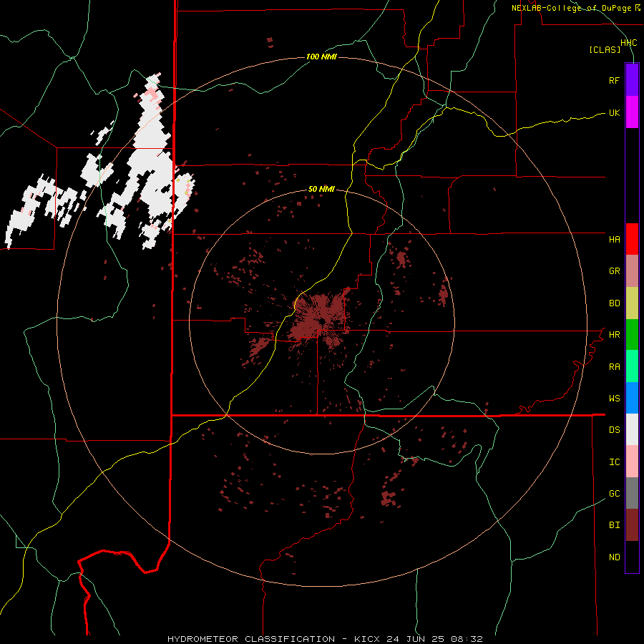This screenshot has width=644, height=644.
Task: Select the GR legend color block
Action: 632,271
